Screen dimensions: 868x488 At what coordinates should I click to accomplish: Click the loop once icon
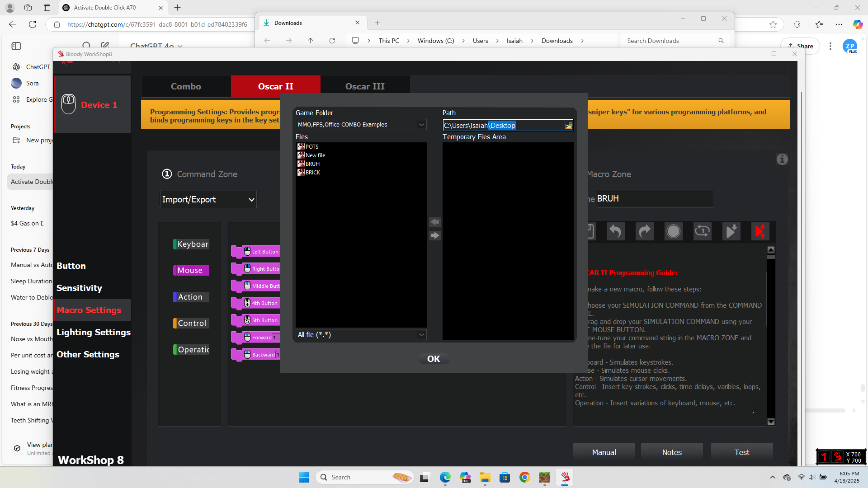[x=702, y=231]
